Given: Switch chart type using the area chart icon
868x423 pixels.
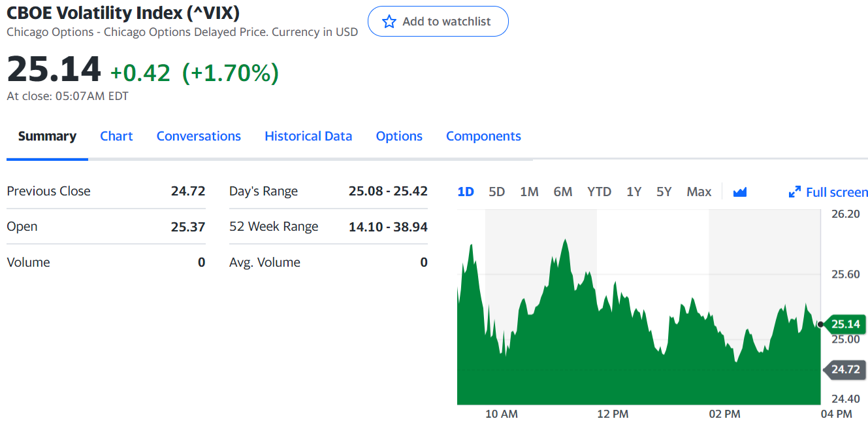Looking at the screenshot, I should (x=740, y=192).
